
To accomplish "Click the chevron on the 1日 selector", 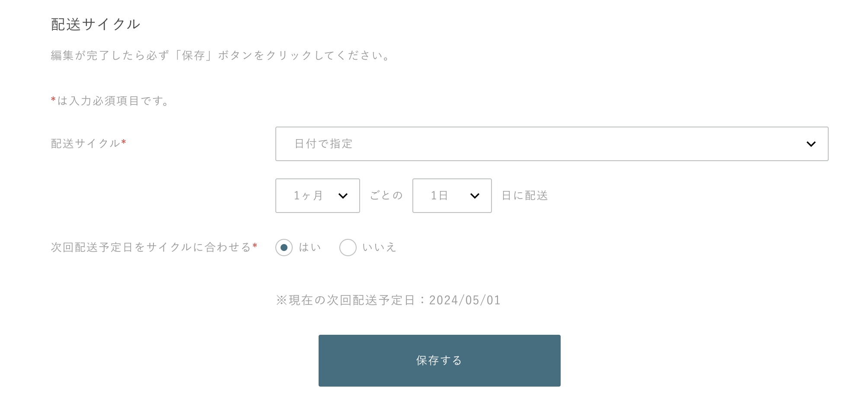I will [475, 196].
